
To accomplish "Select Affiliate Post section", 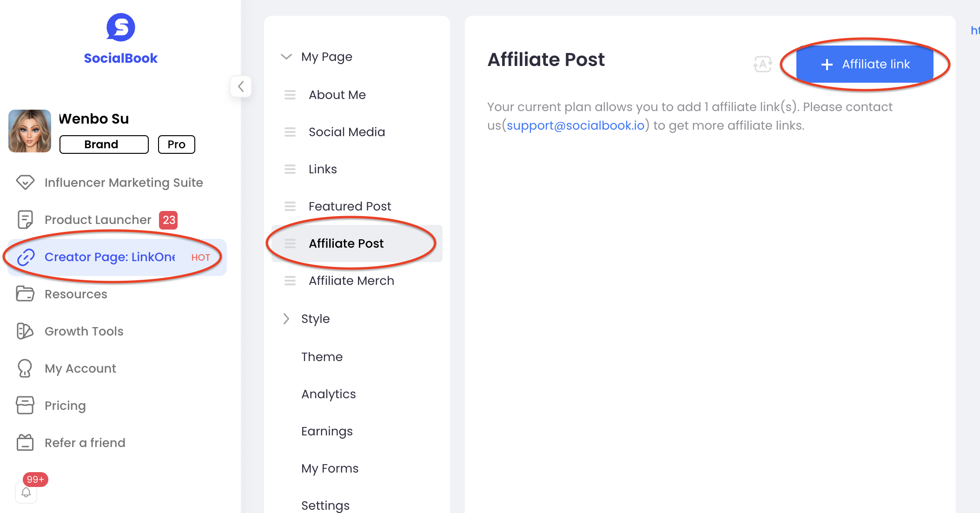I will click(357, 243).
